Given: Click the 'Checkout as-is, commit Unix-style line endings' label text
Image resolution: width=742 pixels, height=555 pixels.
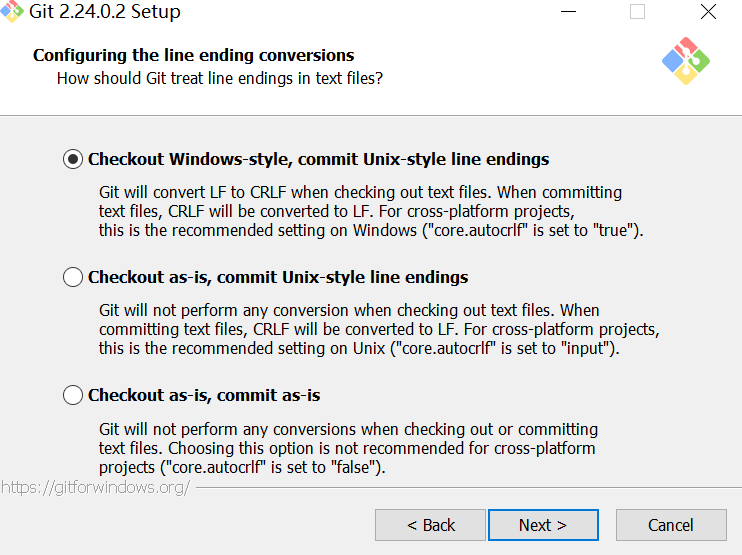Looking at the screenshot, I should click(x=278, y=277).
